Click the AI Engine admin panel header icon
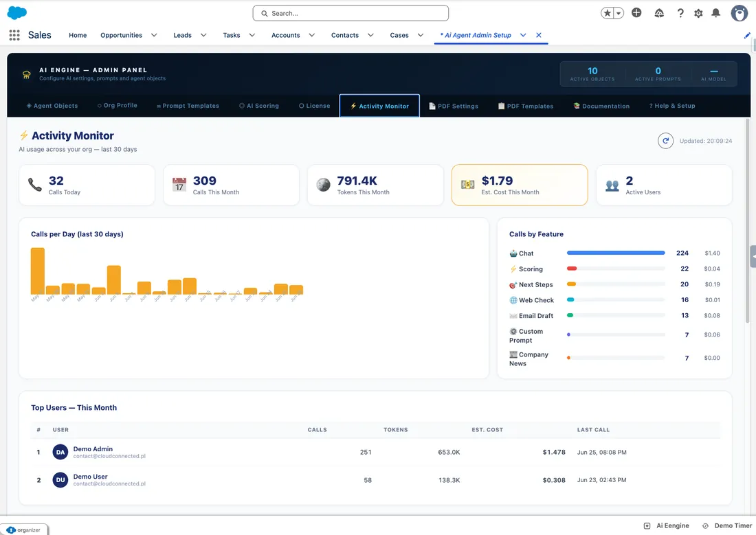This screenshot has height=535, width=756. point(27,74)
